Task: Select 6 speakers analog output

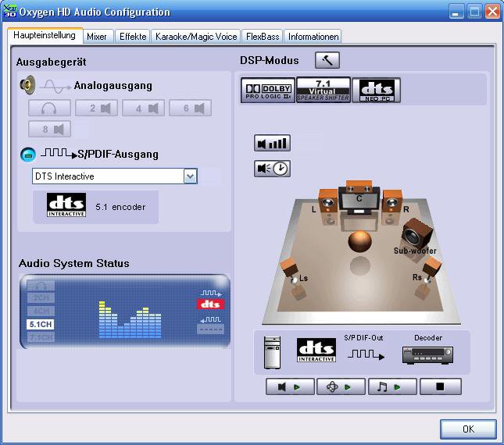Action: tap(191, 108)
